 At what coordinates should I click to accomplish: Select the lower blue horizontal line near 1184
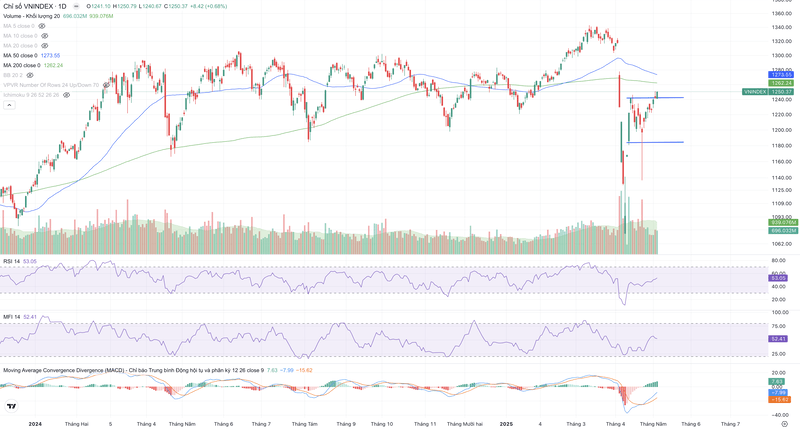(656, 142)
